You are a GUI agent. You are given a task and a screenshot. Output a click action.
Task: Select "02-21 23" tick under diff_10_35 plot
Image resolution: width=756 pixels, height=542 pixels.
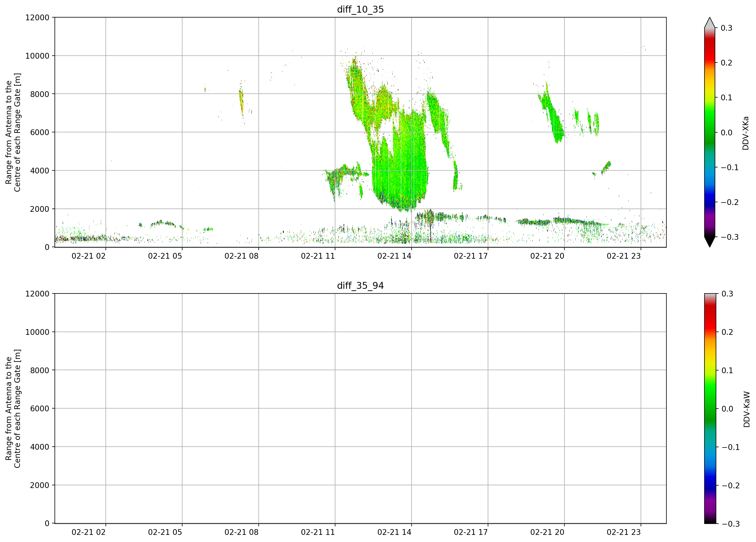tap(624, 256)
